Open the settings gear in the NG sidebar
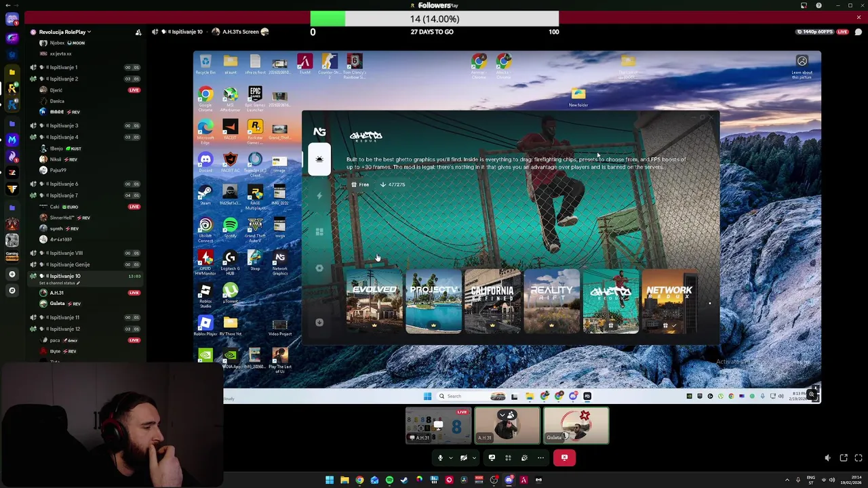This screenshot has width=868, height=488. click(319, 268)
